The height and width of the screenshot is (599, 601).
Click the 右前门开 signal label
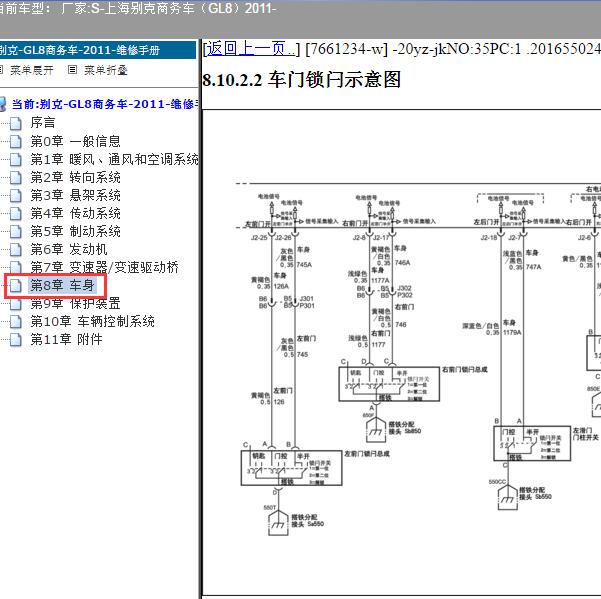click(355, 223)
